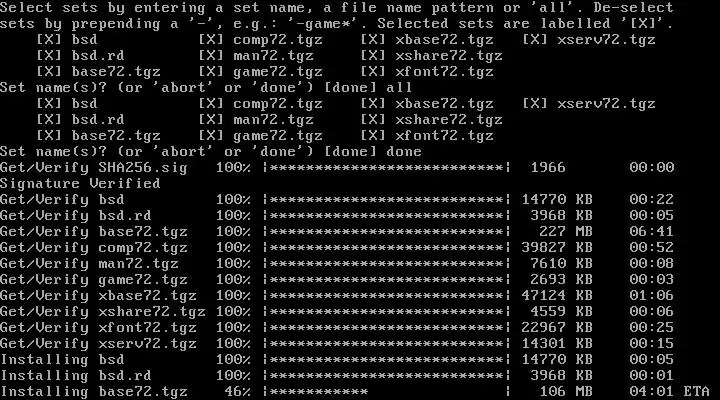This screenshot has height=400, width=720.
Task: Click the Get/Verify xshare72.tgz label
Action: [x=103, y=312]
